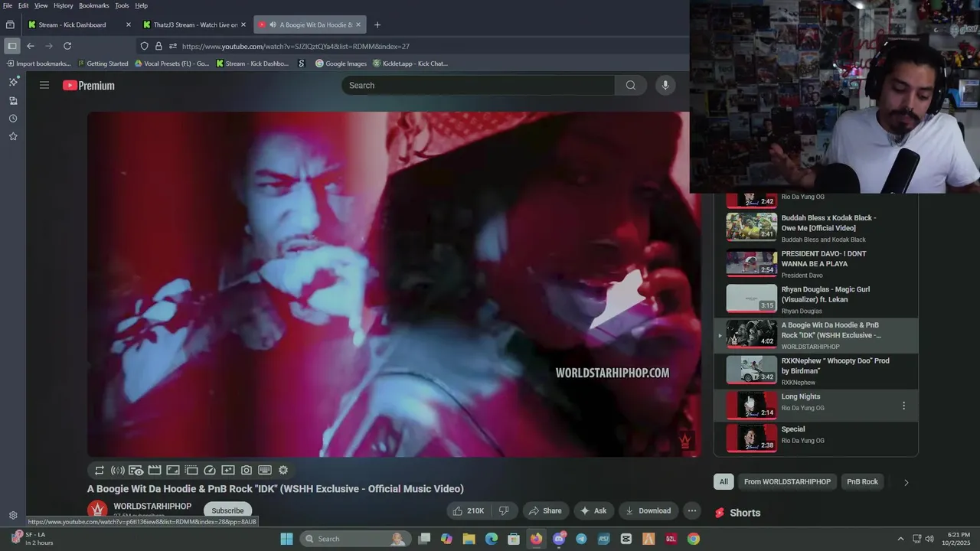Screen dimensions: 980x551
Task: Click the address bar URL
Action: pos(296,46)
